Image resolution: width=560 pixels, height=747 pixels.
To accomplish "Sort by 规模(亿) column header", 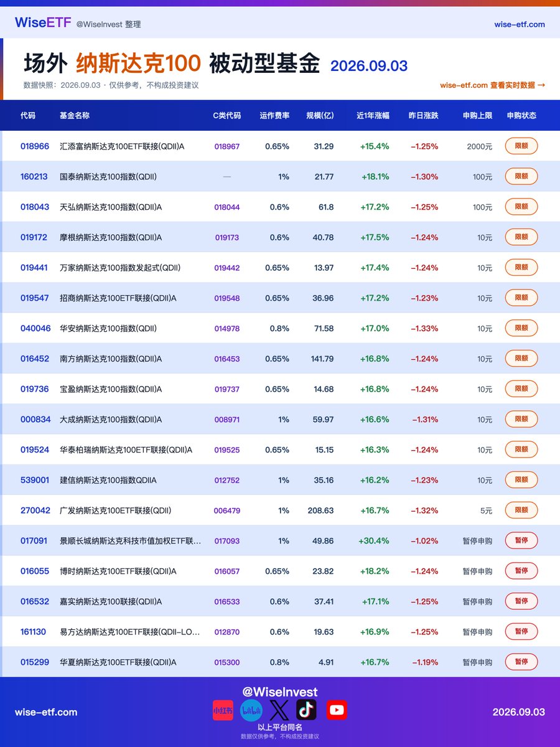I will tap(320, 116).
